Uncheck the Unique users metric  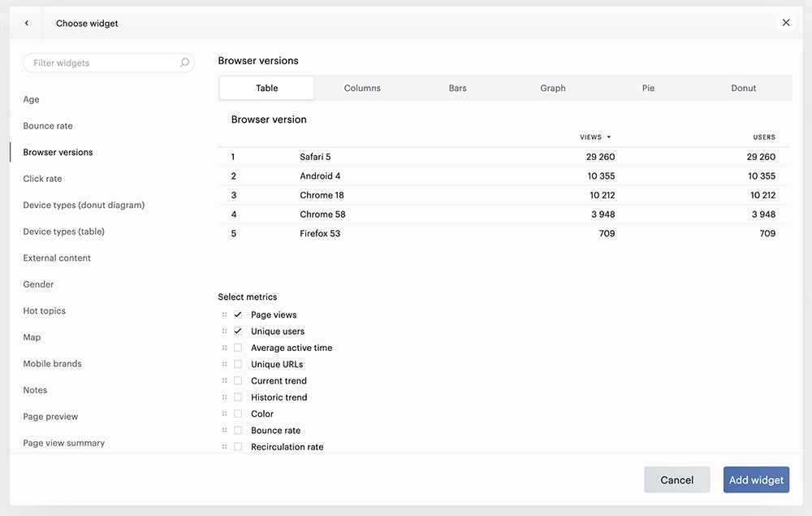click(238, 331)
